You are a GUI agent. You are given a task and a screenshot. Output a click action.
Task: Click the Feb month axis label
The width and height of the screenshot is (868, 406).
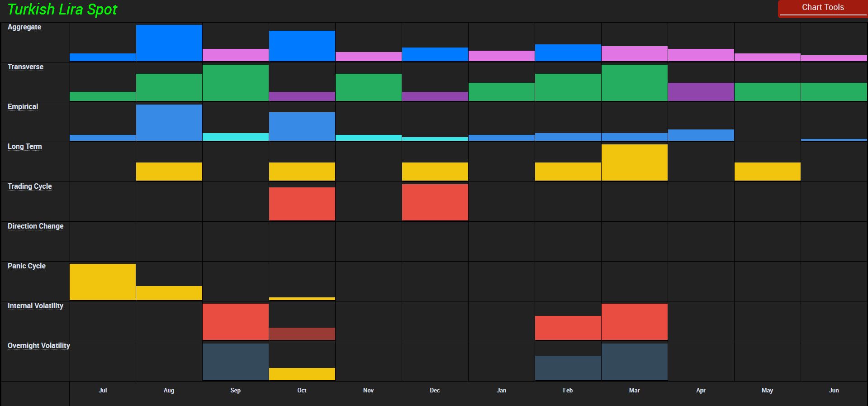568,390
